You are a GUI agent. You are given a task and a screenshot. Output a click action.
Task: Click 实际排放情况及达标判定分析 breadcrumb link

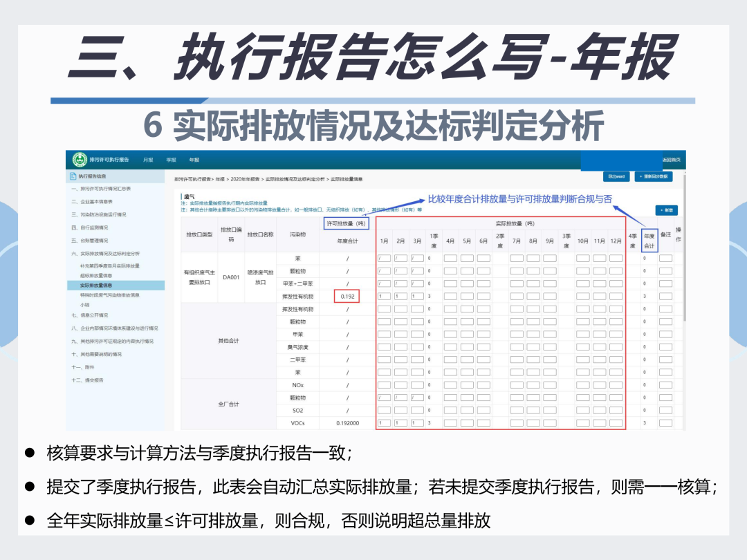tap(295, 179)
